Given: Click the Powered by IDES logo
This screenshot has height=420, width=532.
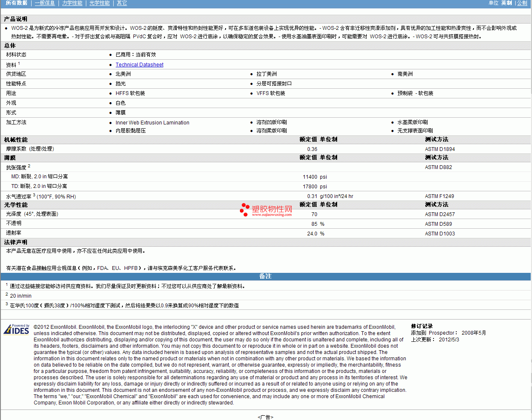Looking at the screenshot, I should 16,329.
